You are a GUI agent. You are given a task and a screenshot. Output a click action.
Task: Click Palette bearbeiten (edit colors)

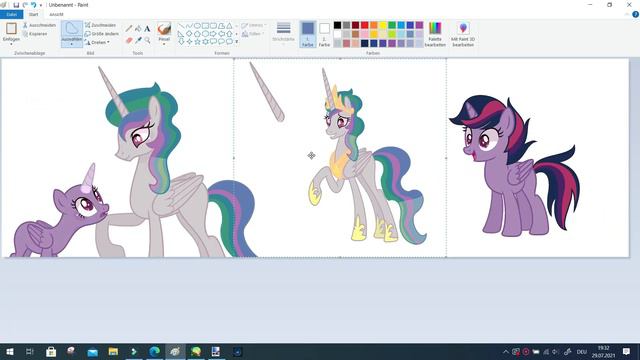[x=435, y=35]
